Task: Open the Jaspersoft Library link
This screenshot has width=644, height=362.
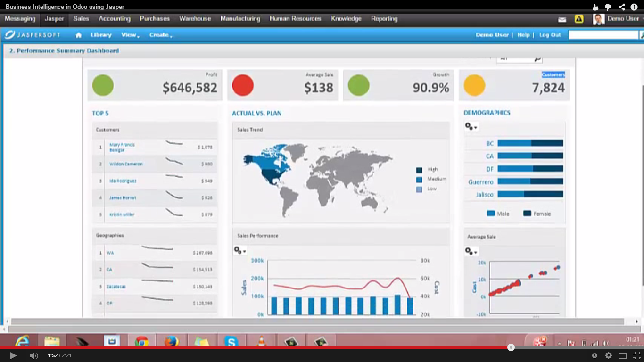Action: coord(101,35)
